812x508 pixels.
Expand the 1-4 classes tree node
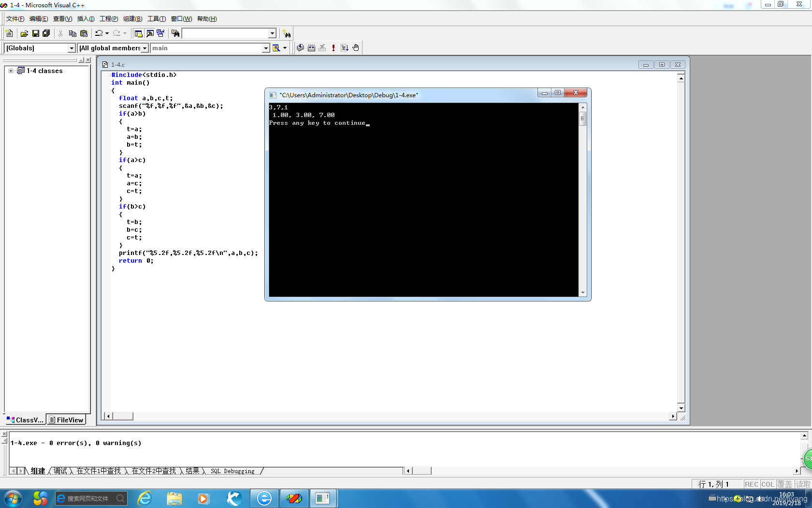pos(11,71)
